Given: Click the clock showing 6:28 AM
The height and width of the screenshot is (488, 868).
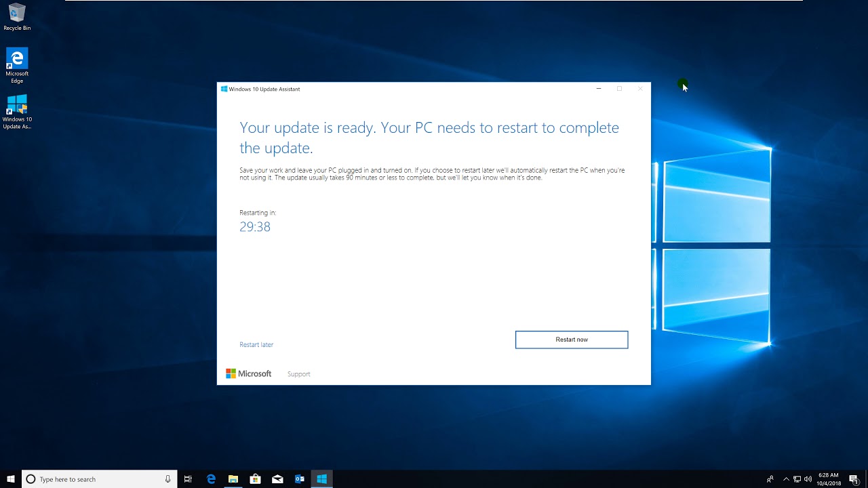Looking at the screenshot, I should [x=829, y=479].
